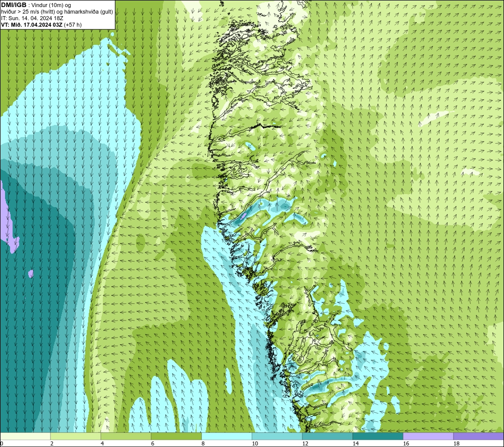Click the 'hviður > 25 m/s' legend description line

point(57,12)
